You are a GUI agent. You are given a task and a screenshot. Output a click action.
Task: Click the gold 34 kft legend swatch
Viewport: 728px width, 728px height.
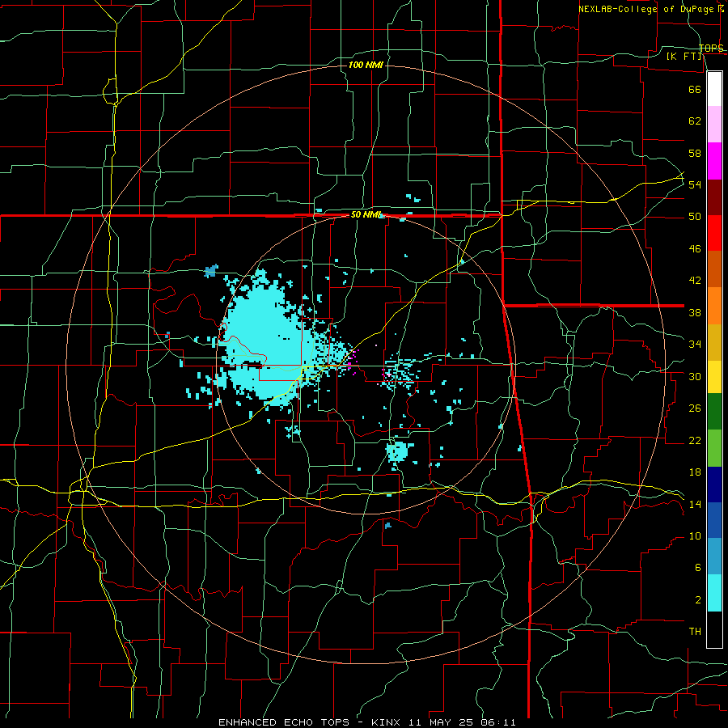point(714,342)
